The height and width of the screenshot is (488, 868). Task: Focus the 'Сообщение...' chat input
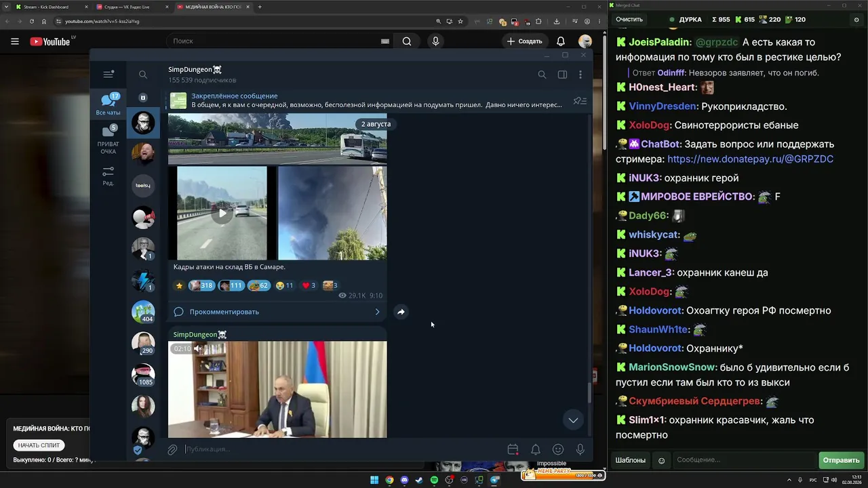(x=744, y=460)
